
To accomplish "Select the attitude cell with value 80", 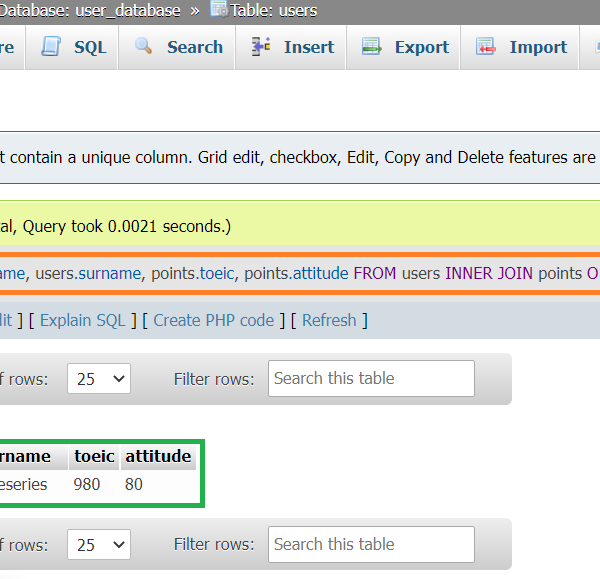I will 134,484.
